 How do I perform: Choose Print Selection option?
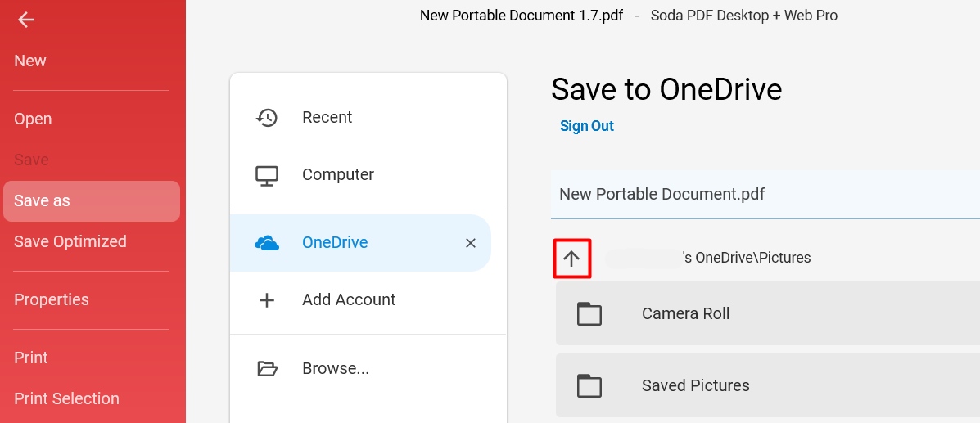66,398
